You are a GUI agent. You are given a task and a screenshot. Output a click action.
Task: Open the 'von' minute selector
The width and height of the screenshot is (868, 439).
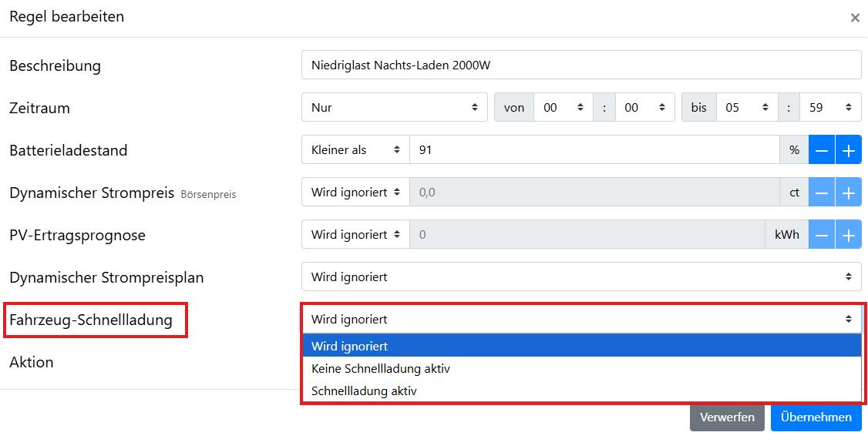[x=645, y=108]
